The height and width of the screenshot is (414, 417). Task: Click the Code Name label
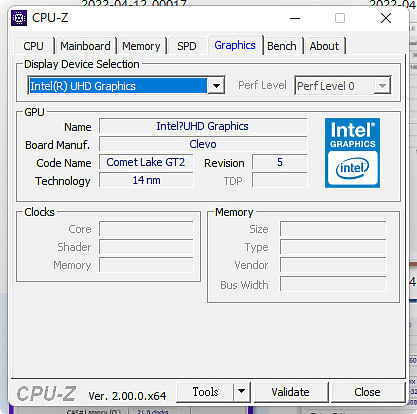(64, 163)
